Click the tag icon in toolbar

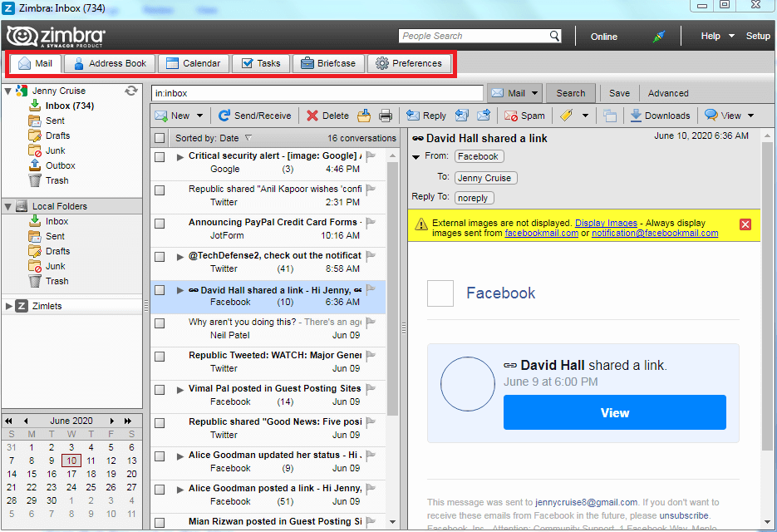pos(567,116)
